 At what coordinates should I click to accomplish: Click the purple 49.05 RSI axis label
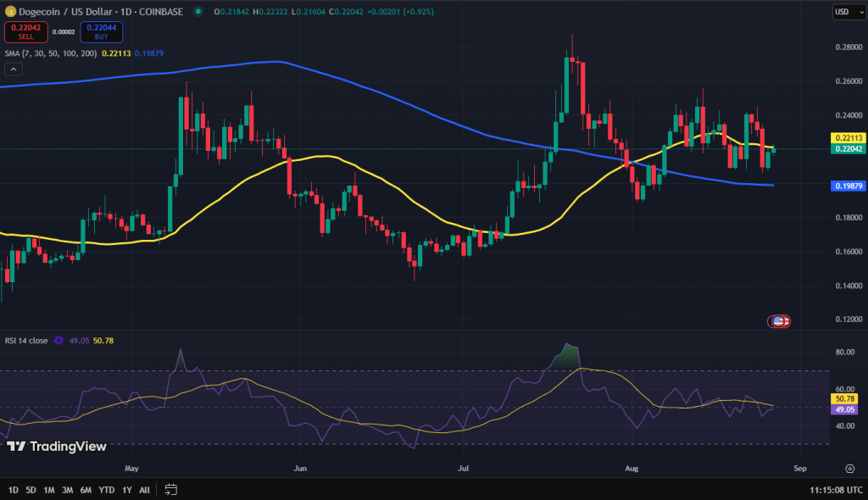[845, 409]
